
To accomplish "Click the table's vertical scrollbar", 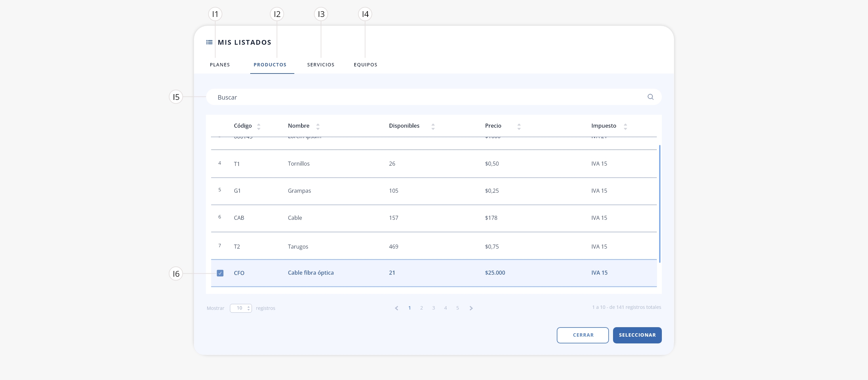I will point(660,204).
